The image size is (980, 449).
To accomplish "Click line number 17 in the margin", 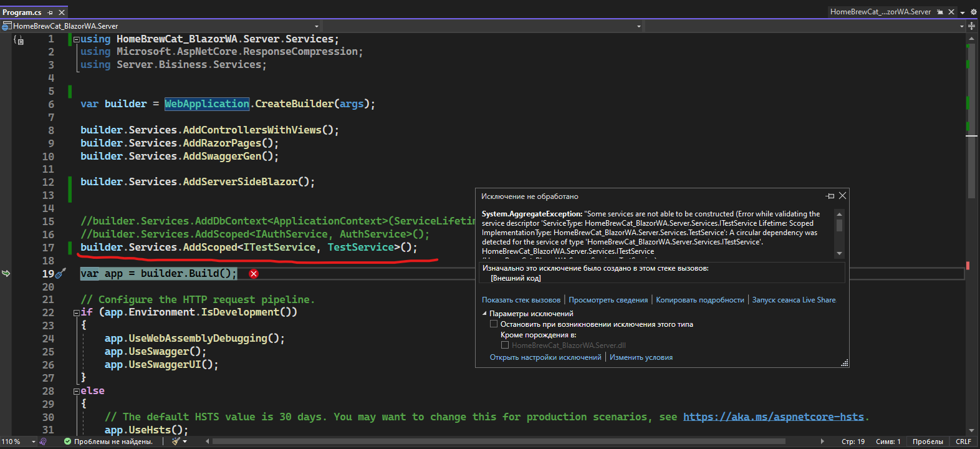I will (48, 248).
